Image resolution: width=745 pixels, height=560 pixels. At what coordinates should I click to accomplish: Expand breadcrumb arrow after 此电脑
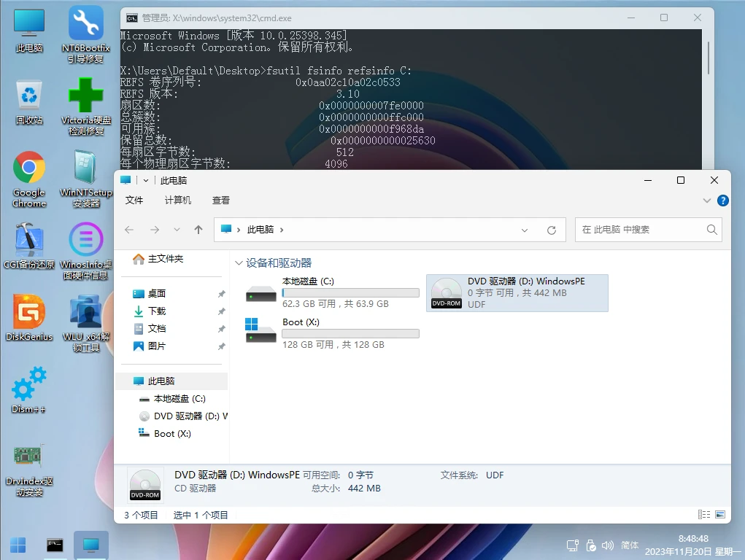pyautogui.click(x=282, y=230)
